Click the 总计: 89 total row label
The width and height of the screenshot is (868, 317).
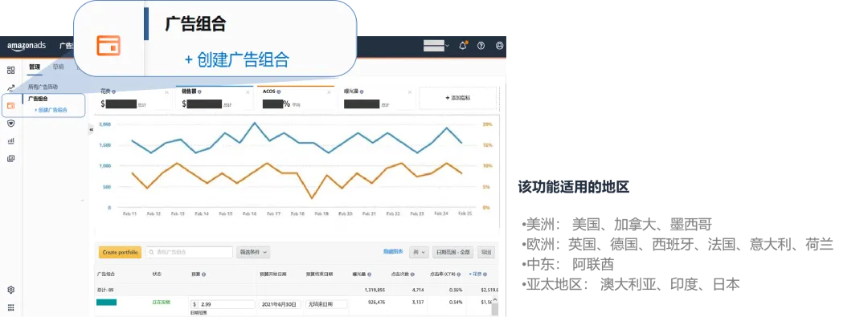pyautogui.click(x=104, y=290)
